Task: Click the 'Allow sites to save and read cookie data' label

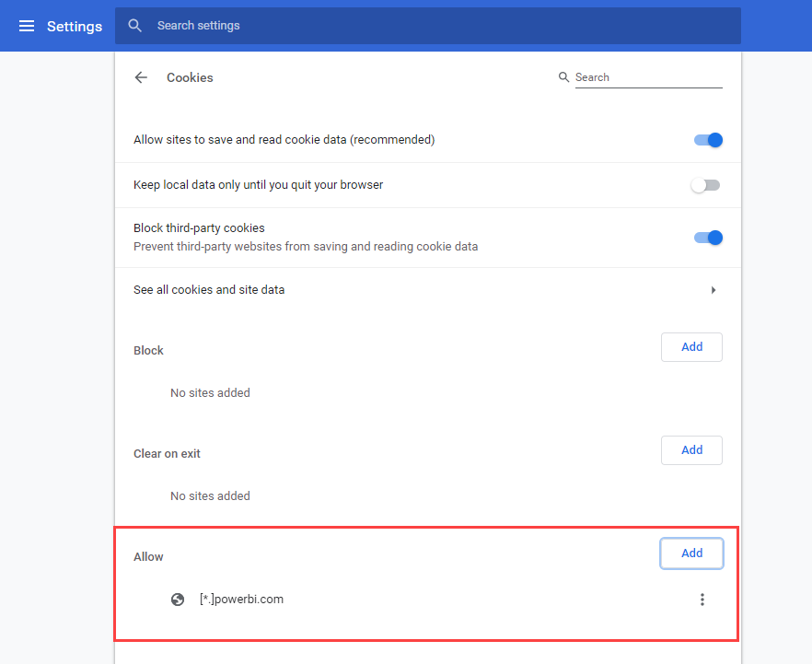Action: 284,139
